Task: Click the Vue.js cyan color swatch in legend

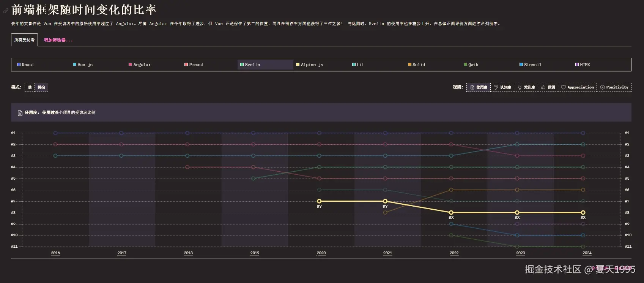Action: tap(74, 65)
